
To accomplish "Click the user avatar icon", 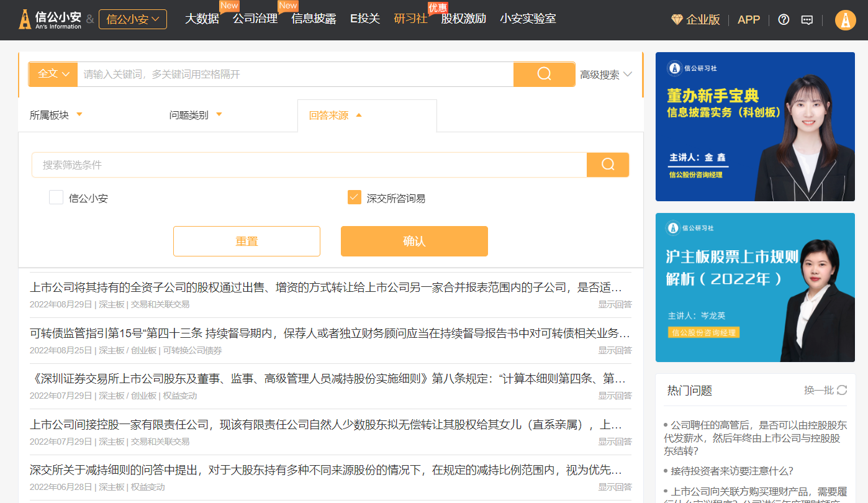I will [x=845, y=20].
